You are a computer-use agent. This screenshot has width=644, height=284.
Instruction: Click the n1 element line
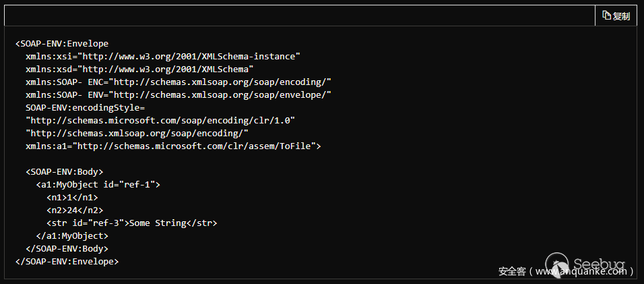tap(72, 197)
